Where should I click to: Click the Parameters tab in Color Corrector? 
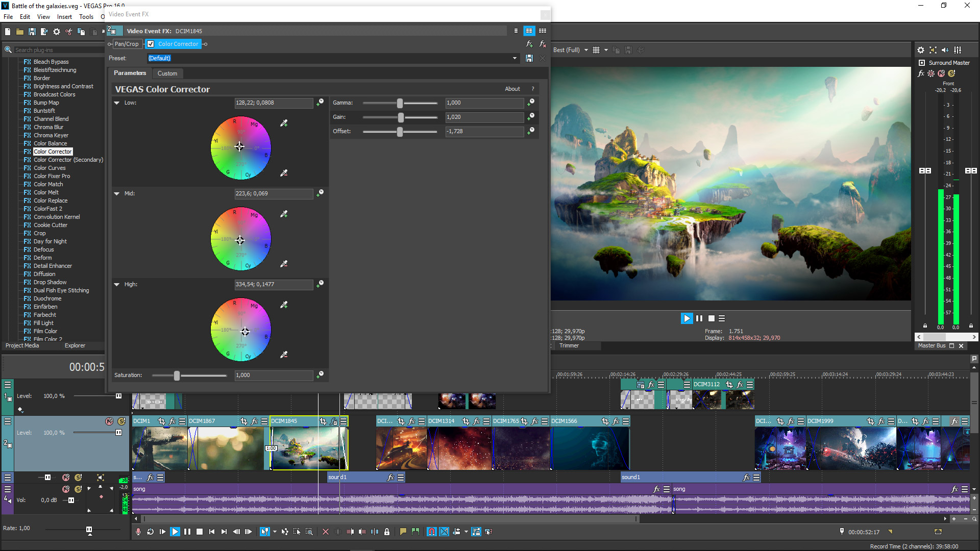(x=129, y=72)
